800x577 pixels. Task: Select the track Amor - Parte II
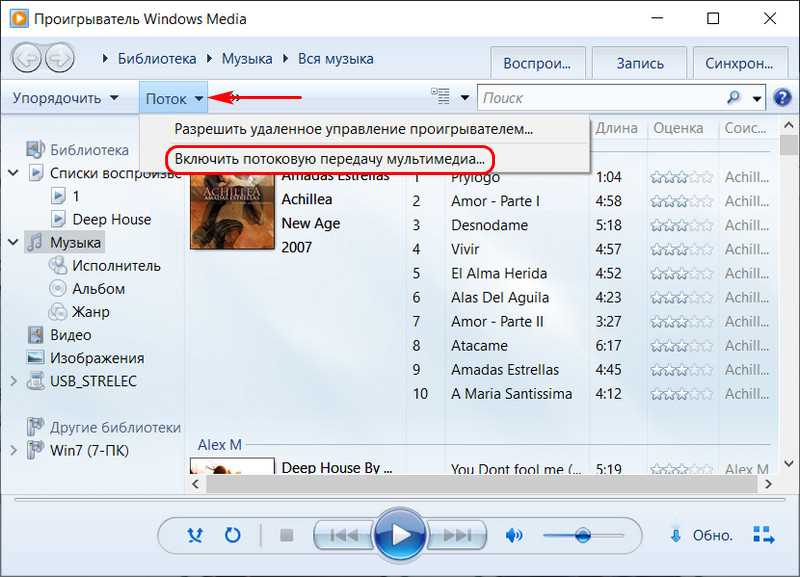tap(497, 321)
